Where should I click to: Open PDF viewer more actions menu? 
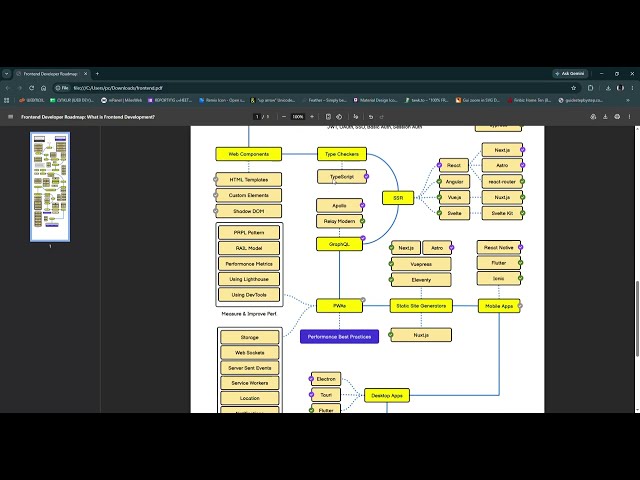pyautogui.click(x=629, y=117)
